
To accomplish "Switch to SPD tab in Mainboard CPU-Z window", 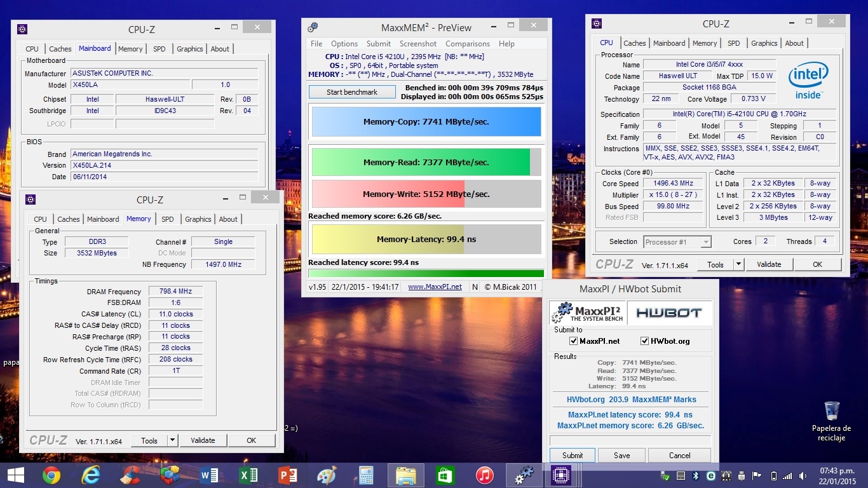I will 159,49.
